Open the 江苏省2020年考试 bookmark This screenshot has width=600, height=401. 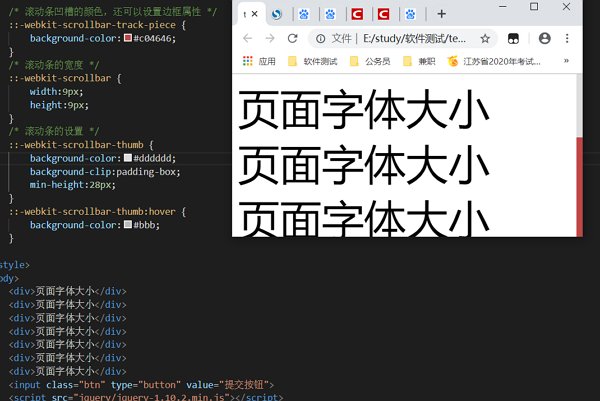494,61
